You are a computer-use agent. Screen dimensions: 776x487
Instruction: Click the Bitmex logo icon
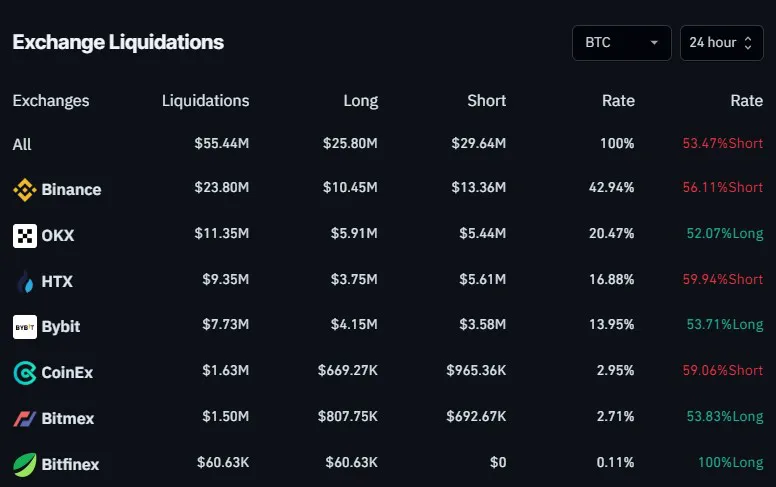(24, 419)
